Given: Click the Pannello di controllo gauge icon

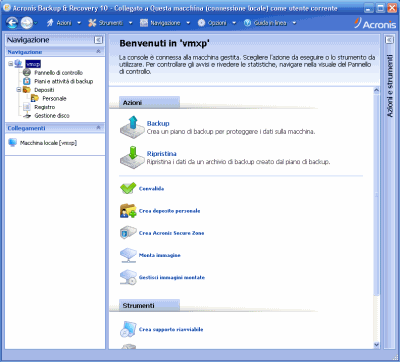Looking at the screenshot, I should click(27, 73).
